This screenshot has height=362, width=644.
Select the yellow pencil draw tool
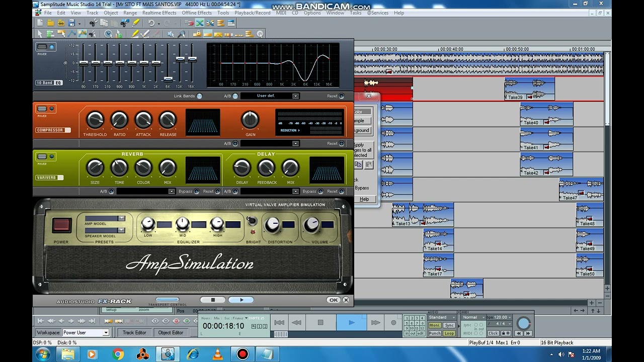(135, 34)
